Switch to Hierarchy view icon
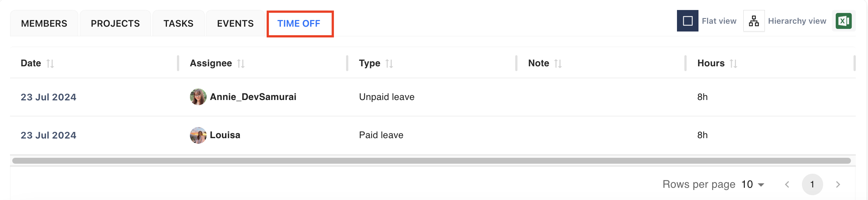 754,21
